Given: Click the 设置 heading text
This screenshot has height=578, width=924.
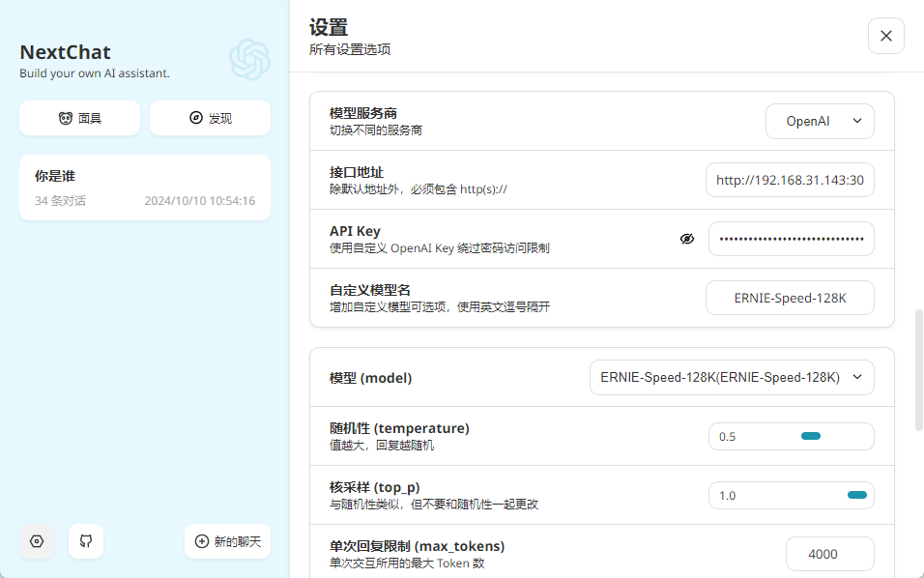Looking at the screenshot, I should [x=329, y=27].
